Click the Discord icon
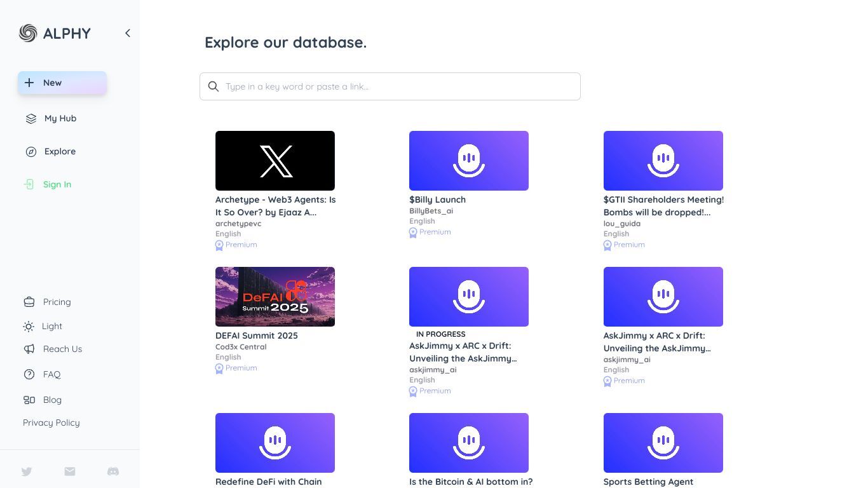 coord(113,471)
